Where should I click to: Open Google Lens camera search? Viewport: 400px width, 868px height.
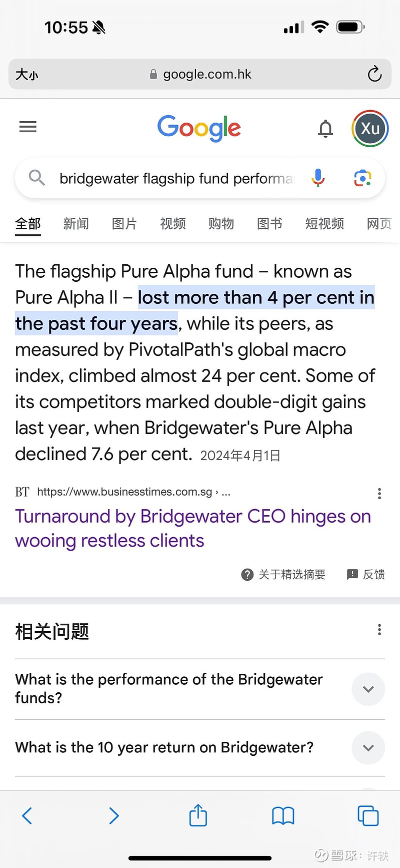coord(363,178)
